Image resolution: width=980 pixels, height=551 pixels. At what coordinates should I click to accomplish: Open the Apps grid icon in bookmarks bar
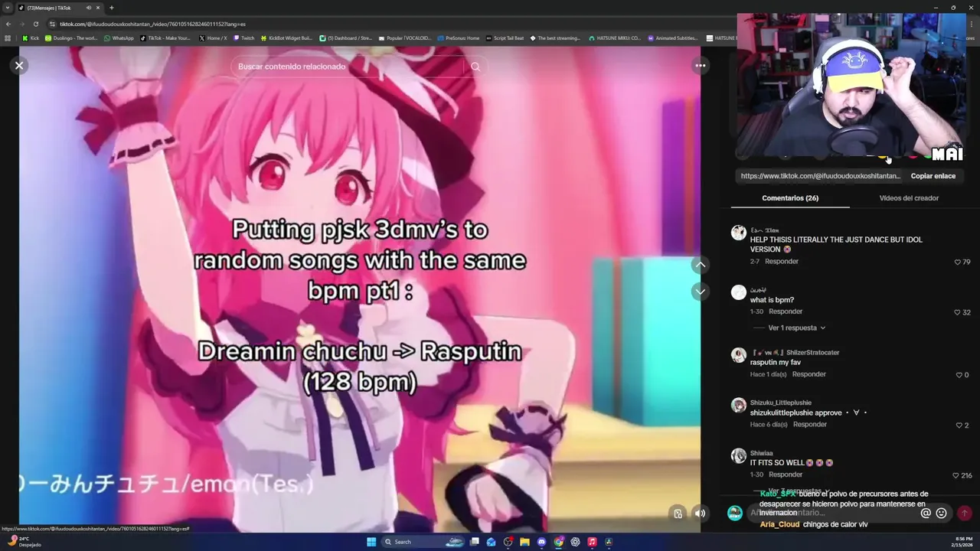click(x=8, y=37)
